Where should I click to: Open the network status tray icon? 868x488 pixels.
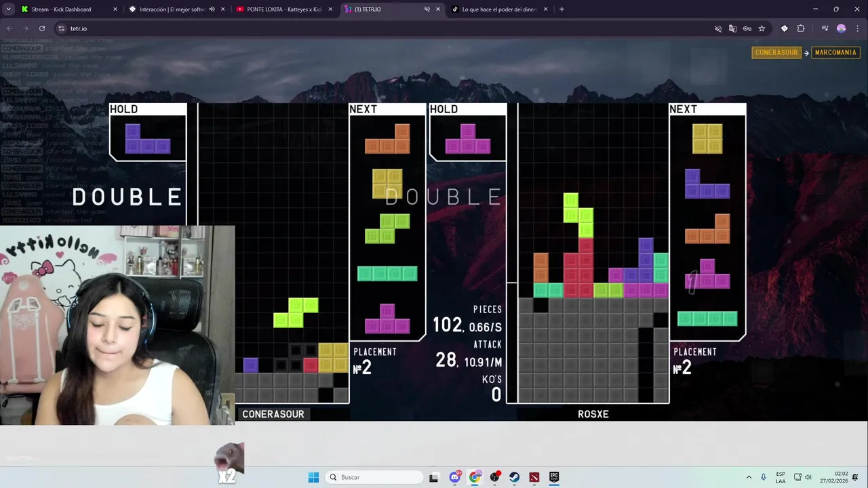797,477
